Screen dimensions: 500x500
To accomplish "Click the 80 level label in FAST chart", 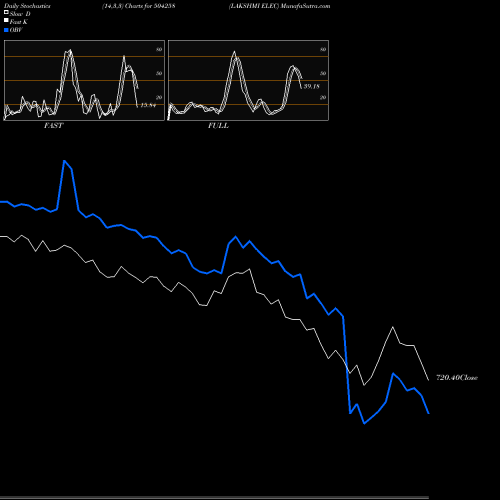I will (x=159, y=49).
